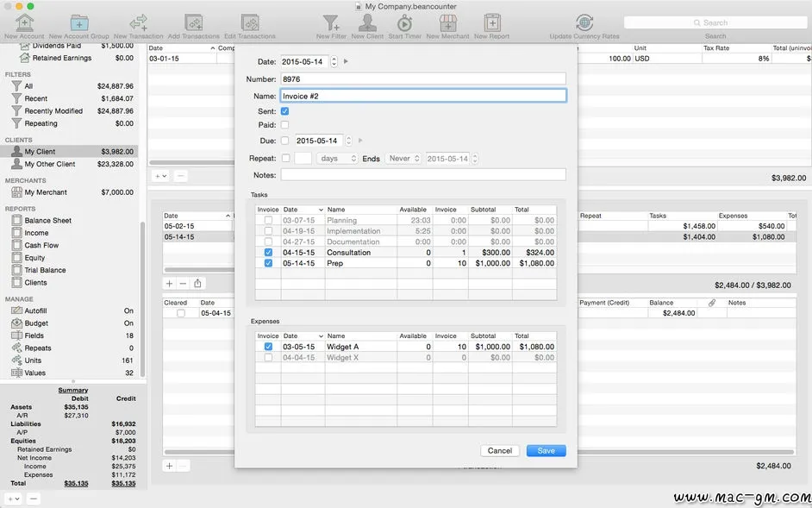Click the New Transaction toolbar icon
The width and height of the screenshot is (812, 508).
(138, 22)
